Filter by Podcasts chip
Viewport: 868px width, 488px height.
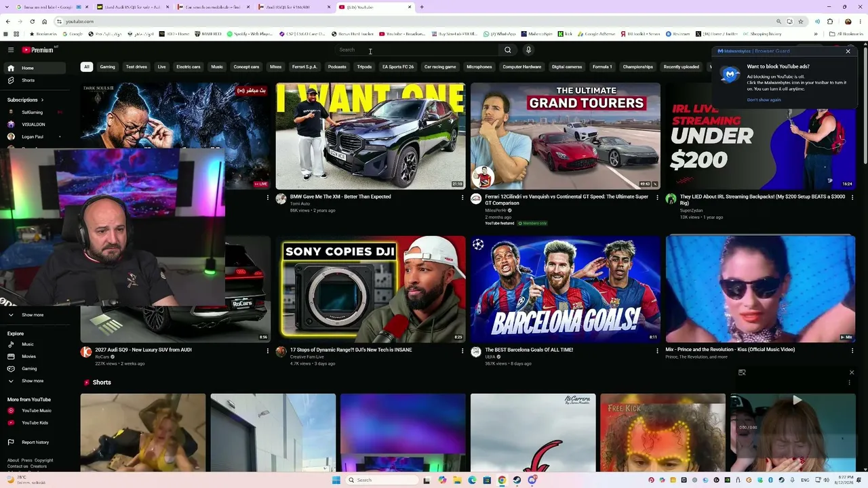(x=337, y=67)
